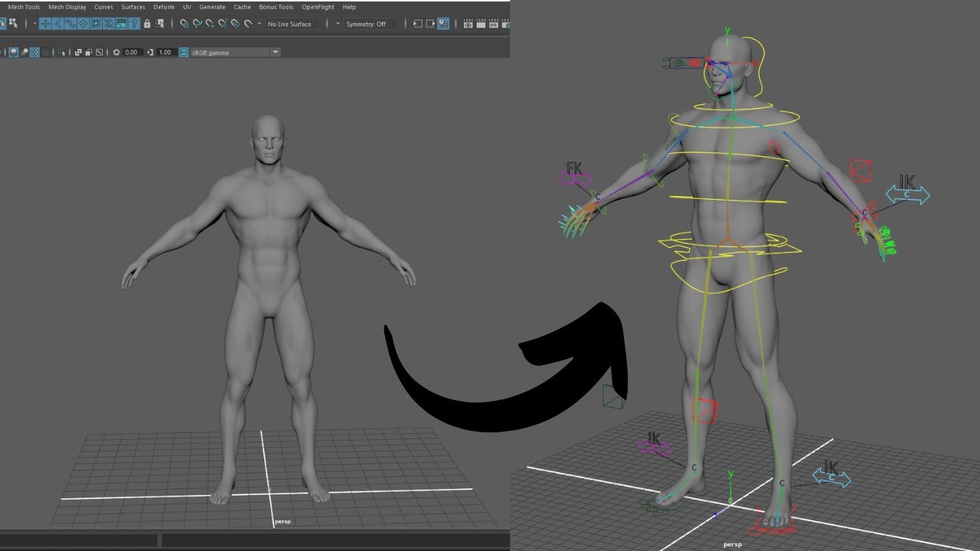Image resolution: width=980 pixels, height=551 pixels.
Task: Toggle the joints selection mask icon
Action: (x=58, y=24)
